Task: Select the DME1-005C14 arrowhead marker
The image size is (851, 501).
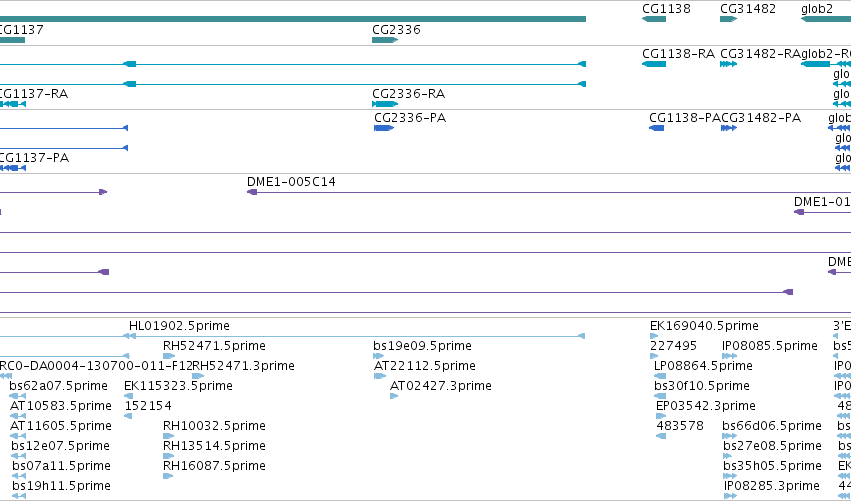Action: pyautogui.click(x=252, y=192)
